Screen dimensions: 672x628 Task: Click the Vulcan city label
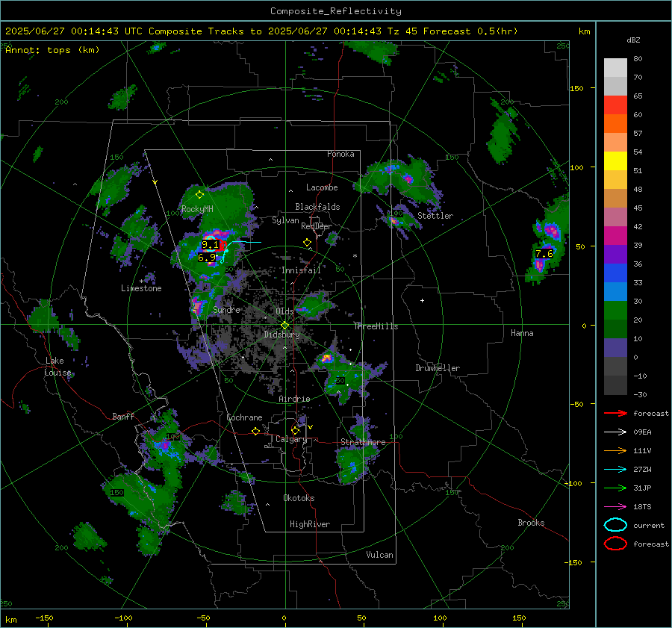coord(379,555)
